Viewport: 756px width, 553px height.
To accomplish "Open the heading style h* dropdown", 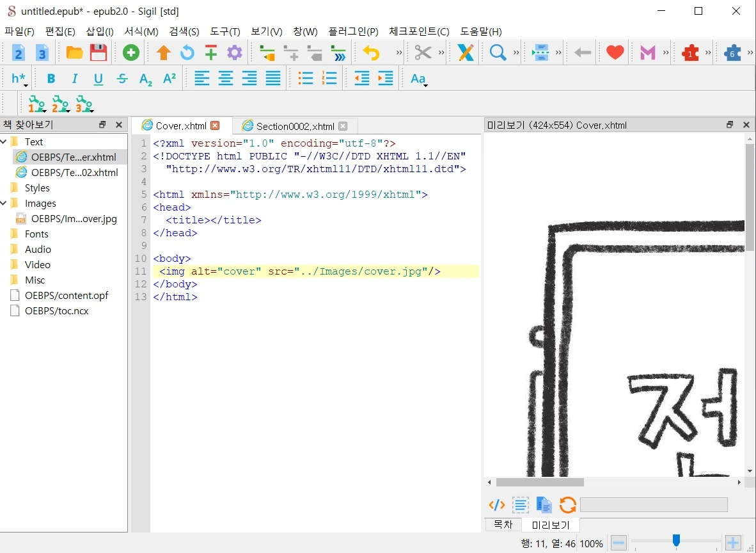I will 19,79.
